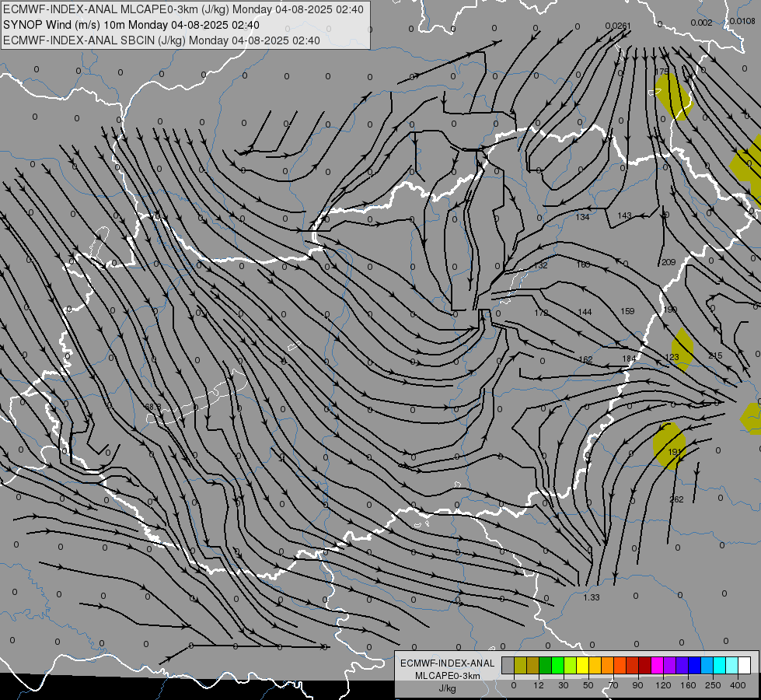Select the map value 1.33
Viewport: 761px width, 700px height.
point(592,597)
